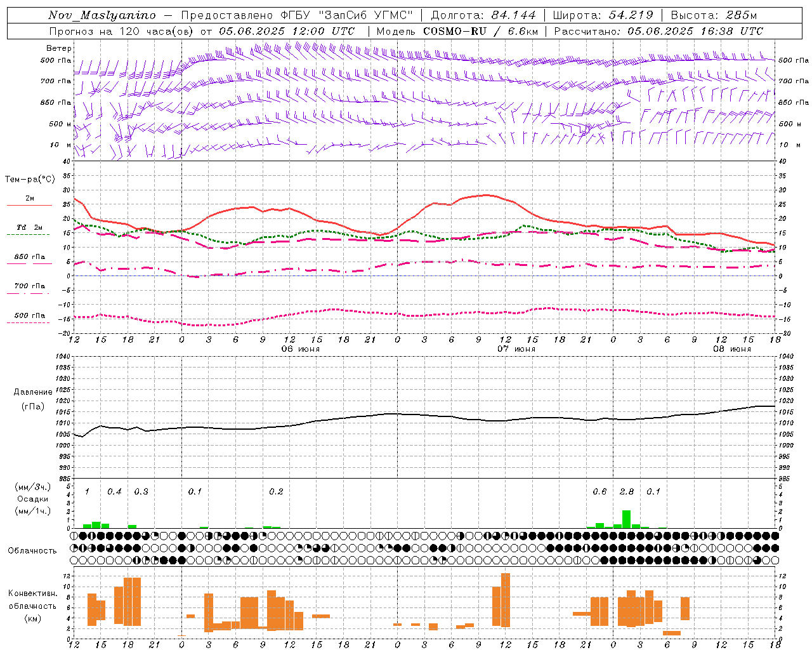The image size is (812, 650).
Task: Click the "Ветер" wind panel label
Action: coord(58,48)
